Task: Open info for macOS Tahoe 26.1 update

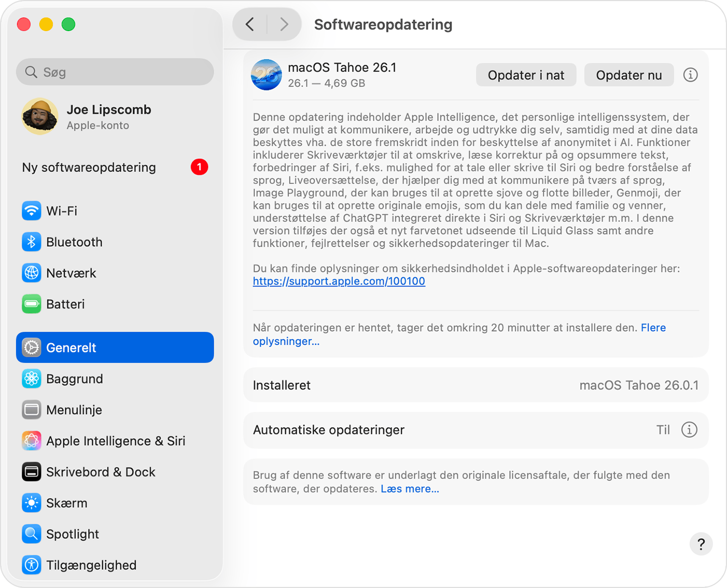Action: pyautogui.click(x=690, y=75)
